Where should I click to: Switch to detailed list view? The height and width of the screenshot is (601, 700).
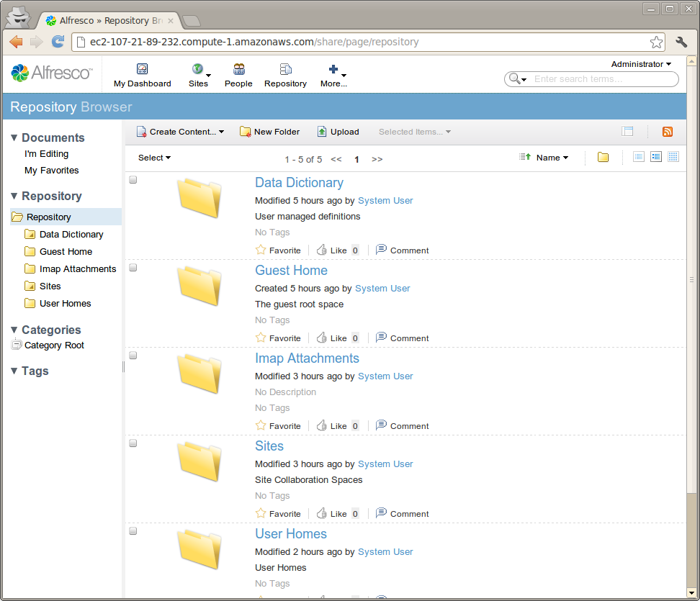click(x=656, y=157)
